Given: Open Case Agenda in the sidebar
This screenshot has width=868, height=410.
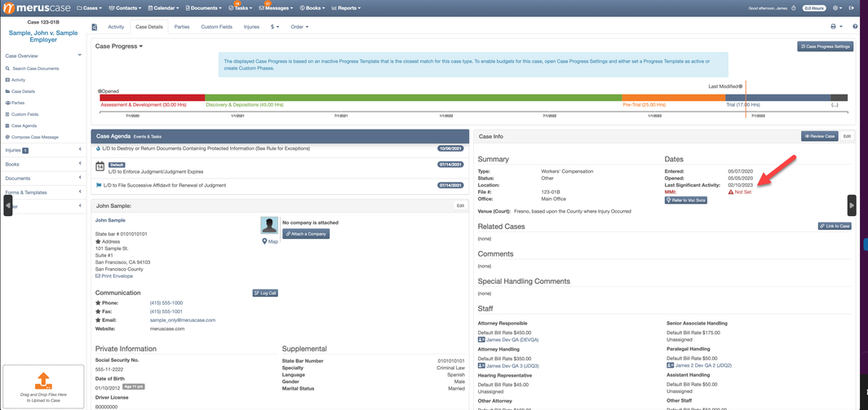Looking at the screenshot, I should click(x=24, y=126).
